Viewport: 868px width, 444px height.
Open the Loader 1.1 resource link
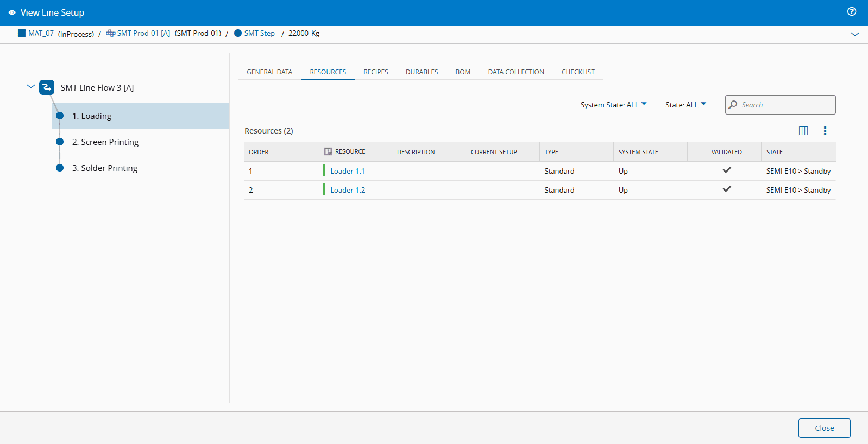coord(347,171)
